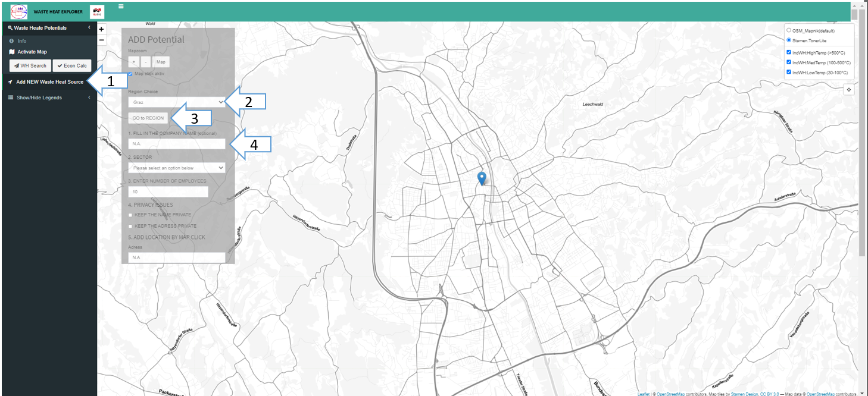Toggle the IndWH:MedTemp (100-500°C) layer

pyautogui.click(x=789, y=62)
